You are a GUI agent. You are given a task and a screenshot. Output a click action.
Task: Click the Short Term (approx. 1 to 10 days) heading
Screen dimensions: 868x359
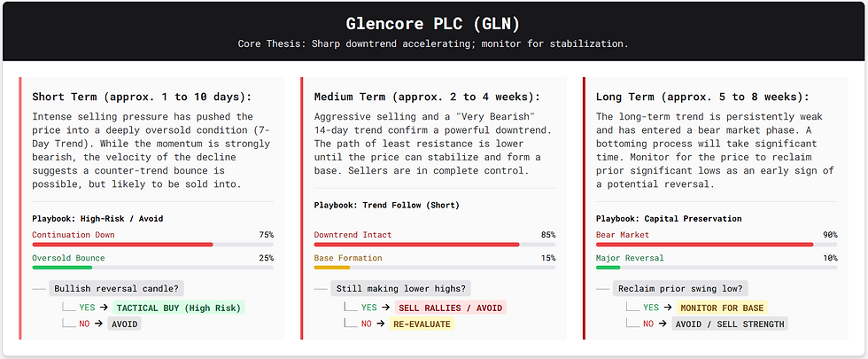point(142,97)
